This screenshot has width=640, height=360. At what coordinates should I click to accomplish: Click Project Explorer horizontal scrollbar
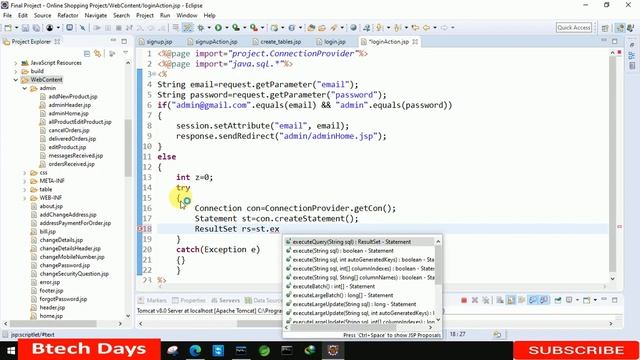click(54, 323)
